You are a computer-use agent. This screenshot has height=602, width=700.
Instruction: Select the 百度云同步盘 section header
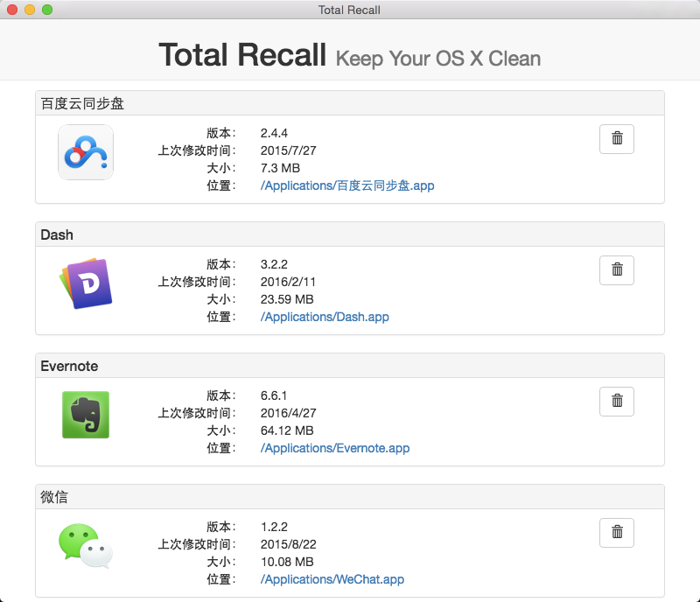coord(349,103)
